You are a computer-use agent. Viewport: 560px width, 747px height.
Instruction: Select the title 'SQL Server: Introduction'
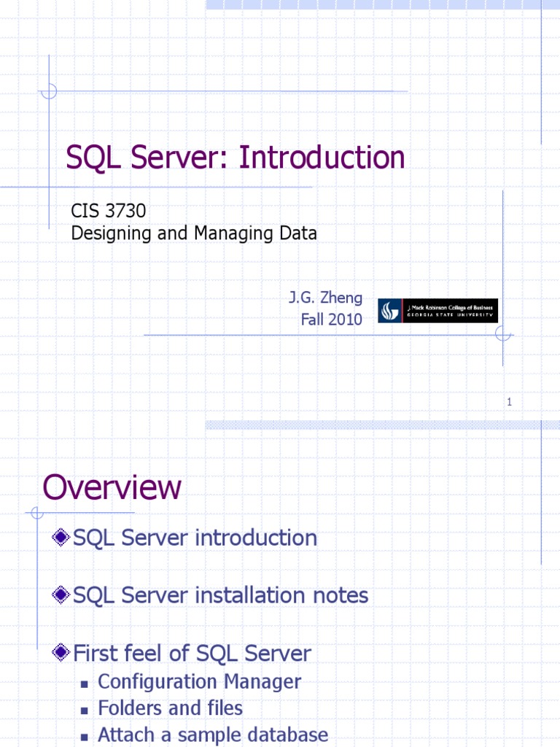(x=236, y=158)
